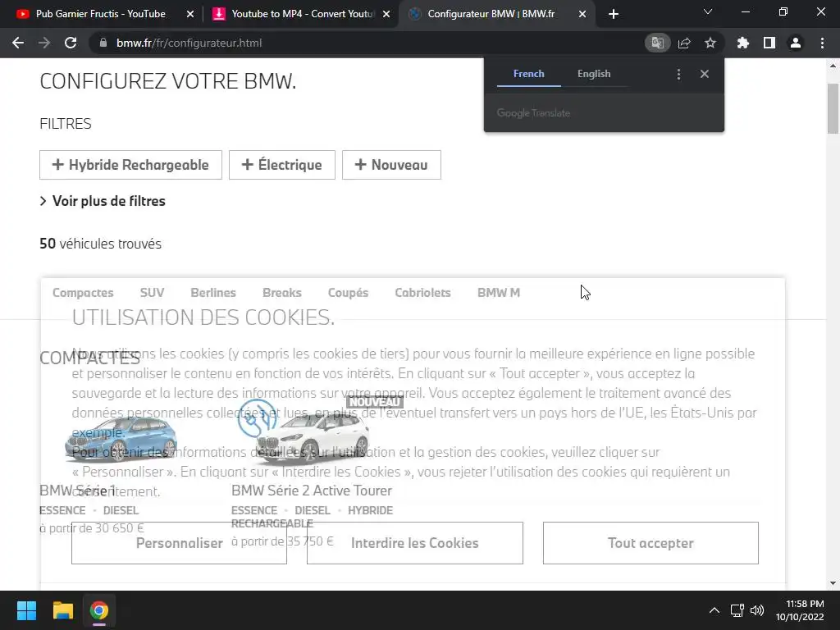This screenshot has width=840, height=630.
Task: Select the Breaks category tab
Action: [282, 293]
